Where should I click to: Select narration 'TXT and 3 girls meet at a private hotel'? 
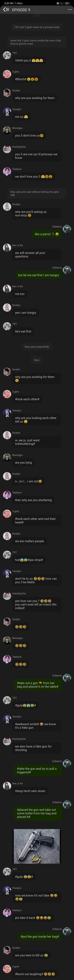point(37,27)
